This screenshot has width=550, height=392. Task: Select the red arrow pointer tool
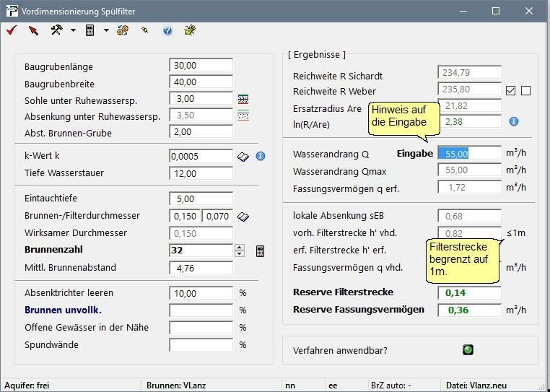click(x=33, y=30)
